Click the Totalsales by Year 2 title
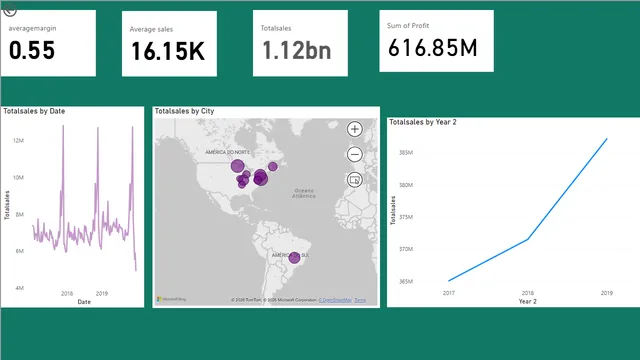The image size is (640, 360). tap(423, 122)
